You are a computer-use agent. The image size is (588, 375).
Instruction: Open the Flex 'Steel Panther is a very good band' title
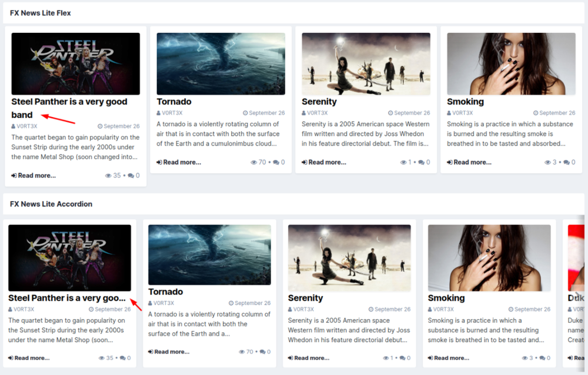pos(69,102)
